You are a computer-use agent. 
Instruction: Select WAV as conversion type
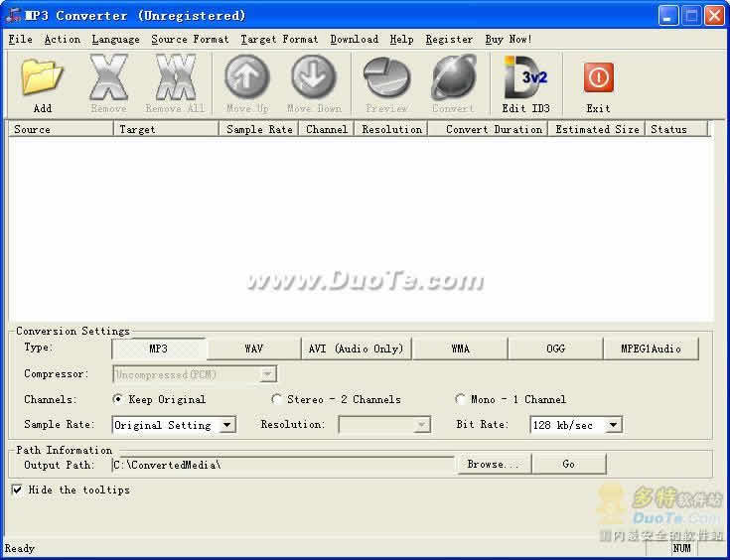[253, 349]
